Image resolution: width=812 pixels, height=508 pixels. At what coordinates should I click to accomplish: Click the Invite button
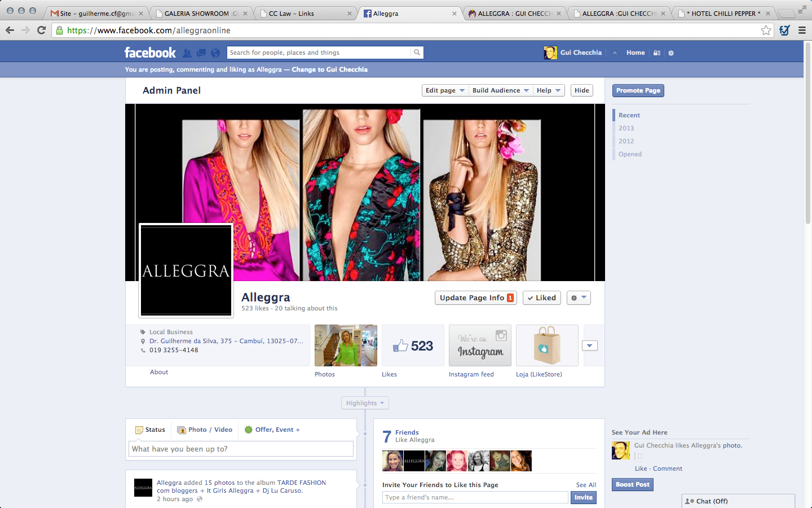point(584,497)
